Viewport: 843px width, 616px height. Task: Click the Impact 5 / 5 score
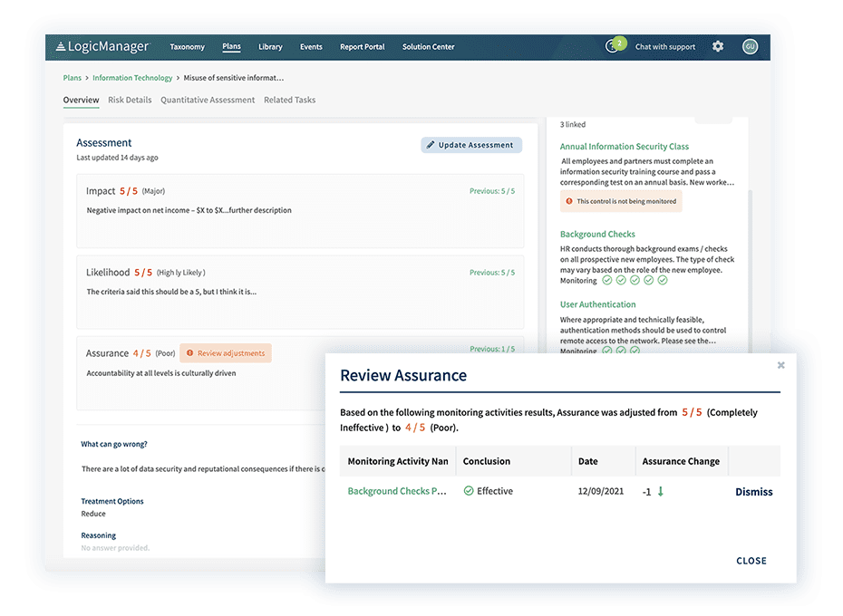click(x=129, y=191)
